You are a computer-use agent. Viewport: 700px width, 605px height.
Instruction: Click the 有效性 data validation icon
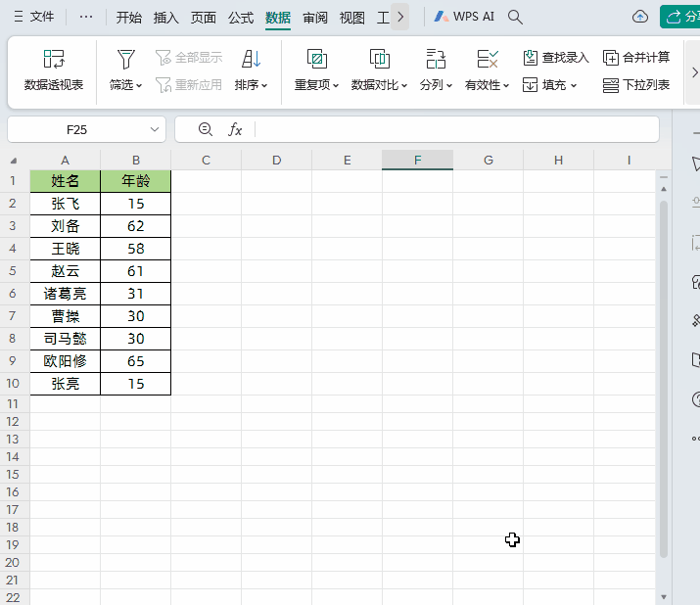pyautogui.click(x=488, y=59)
